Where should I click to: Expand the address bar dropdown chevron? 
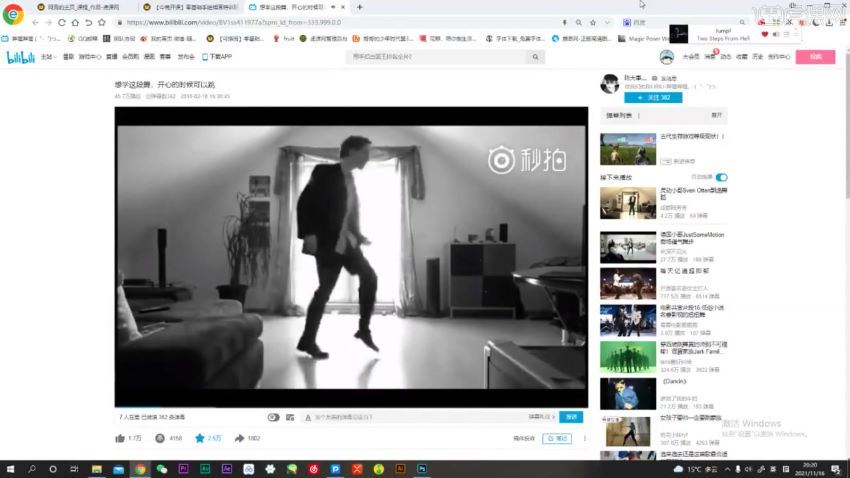pos(607,22)
